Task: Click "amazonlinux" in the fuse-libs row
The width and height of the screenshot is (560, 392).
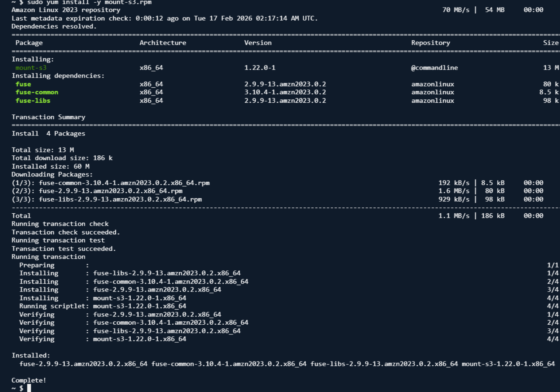Action: (433, 100)
